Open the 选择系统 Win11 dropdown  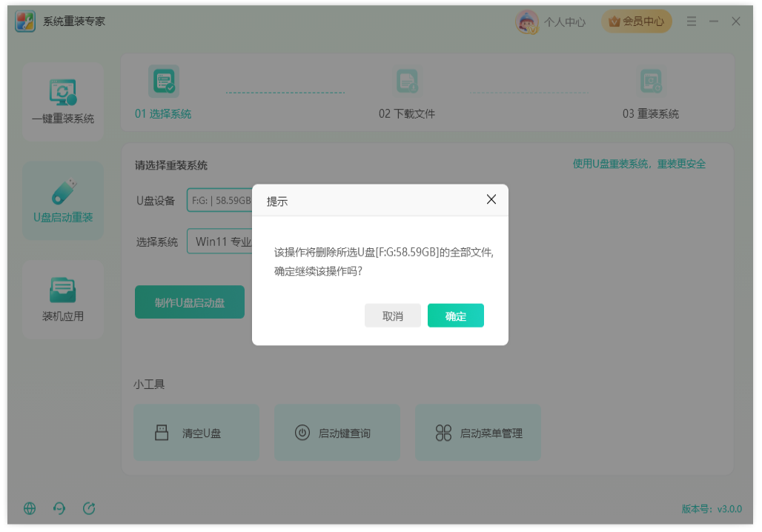[219, 242]
